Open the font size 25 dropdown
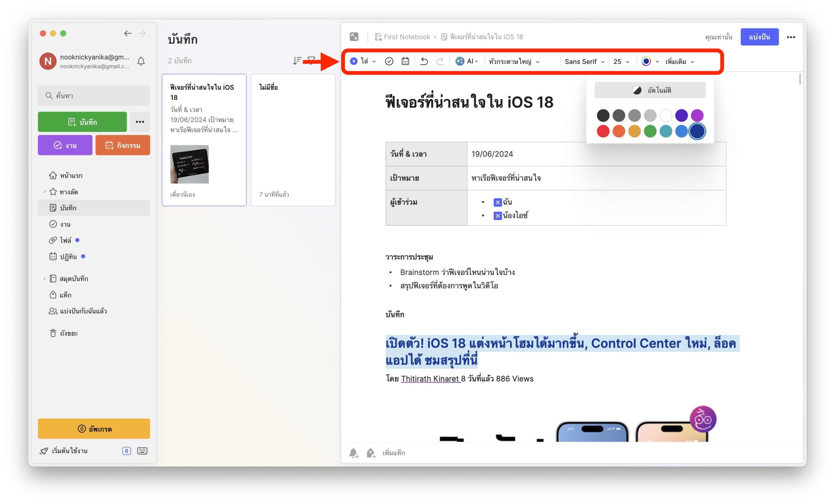The width and height of the screenshot is (835, 504). [621, 61]
